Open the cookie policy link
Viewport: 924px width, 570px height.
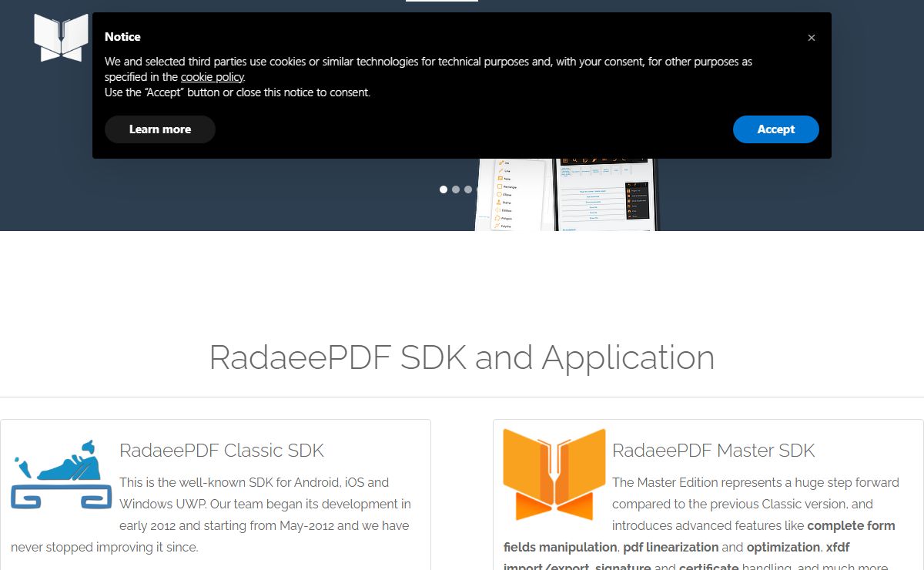[213, 77]
